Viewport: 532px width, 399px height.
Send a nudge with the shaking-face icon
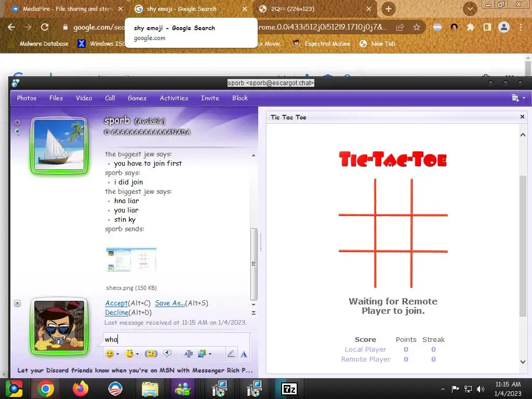(151, 354)
